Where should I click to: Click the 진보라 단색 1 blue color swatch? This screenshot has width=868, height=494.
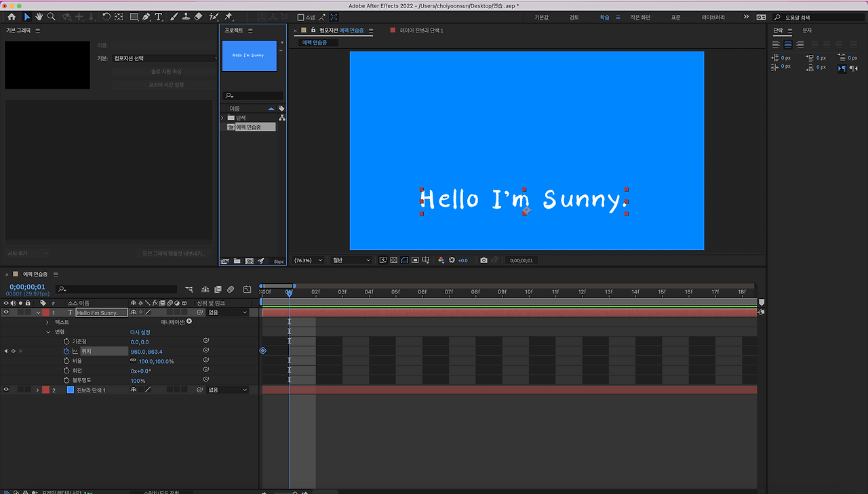(70, 390)
